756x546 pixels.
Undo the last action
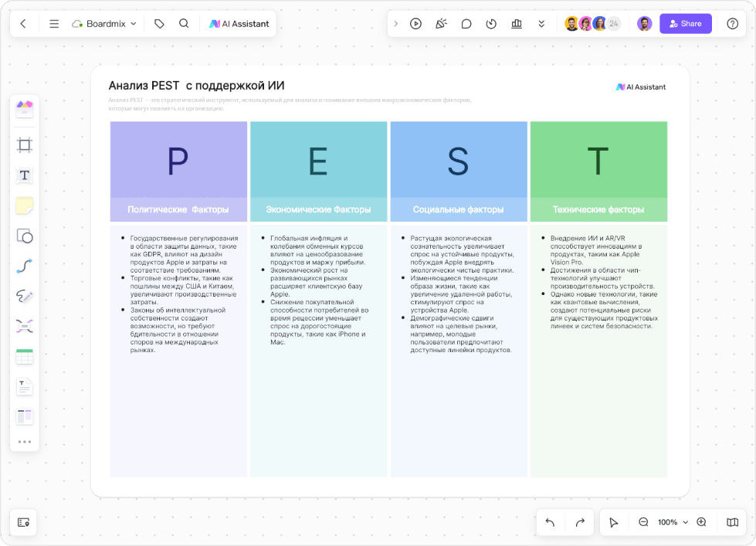pyautogui.click(x=550, y=522)
